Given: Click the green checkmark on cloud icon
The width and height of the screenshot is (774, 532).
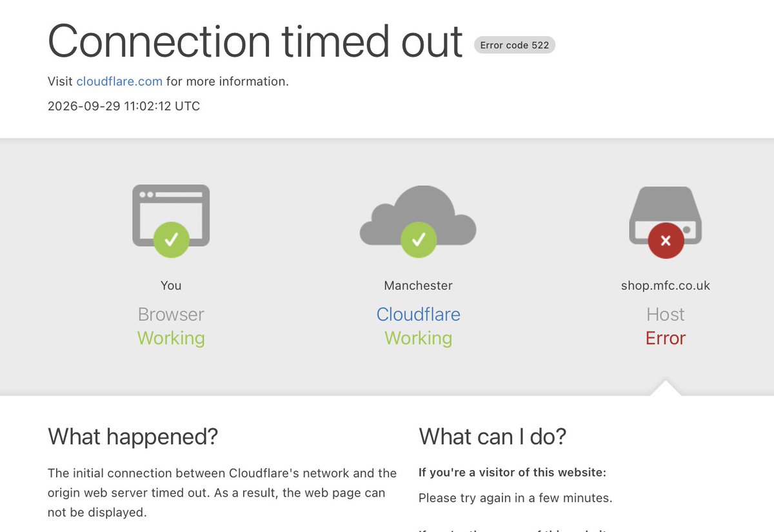Looking at the screenshot, I should click(x=419, y=241).
